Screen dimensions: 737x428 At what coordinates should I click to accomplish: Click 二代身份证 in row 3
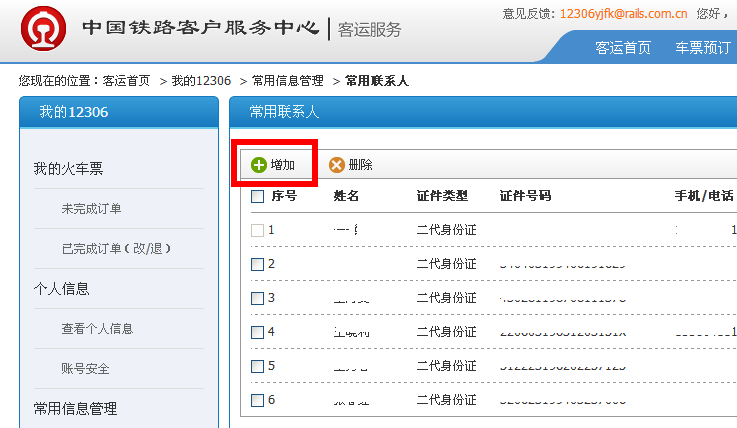coord(447,298)
